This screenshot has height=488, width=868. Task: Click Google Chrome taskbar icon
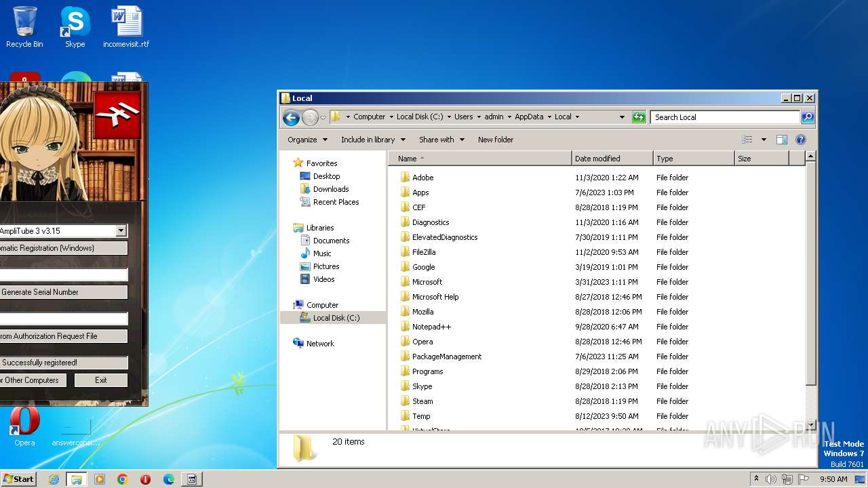pyautogui.click(x=123, y=479)
